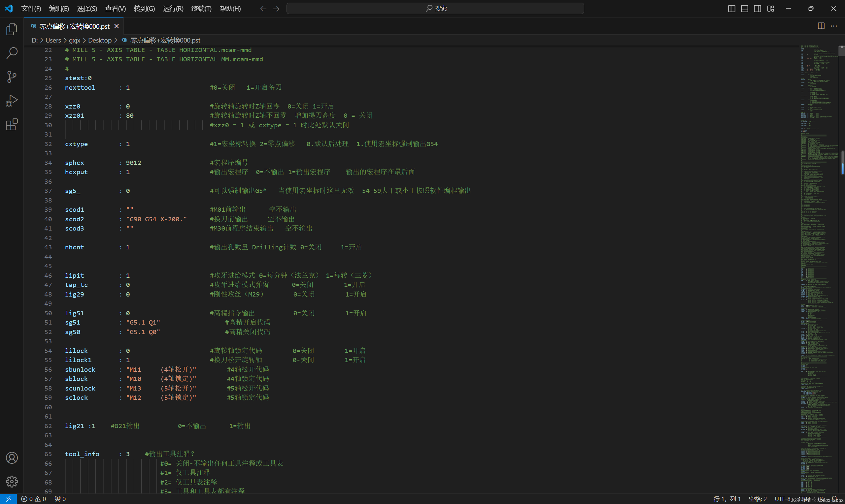The width and height of the screenshot is (845, 504).
Task: Expand the D: breadcrumb segment
Action: [34, 41]
